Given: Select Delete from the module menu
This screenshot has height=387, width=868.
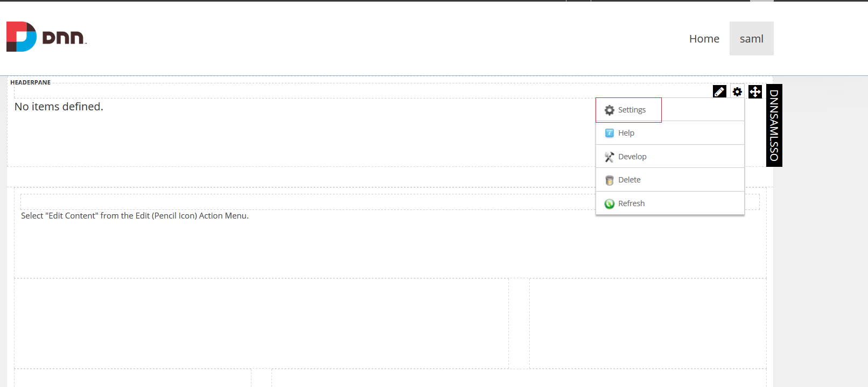Looking at the screenshot, I should coord(670,180).
